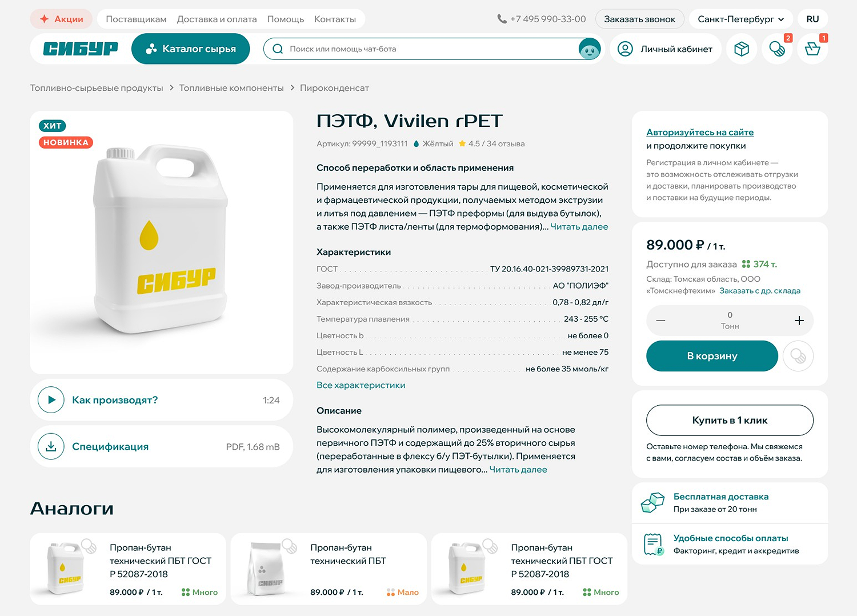Toggle compare on last Пропан-бутан ПБТ ГОСТ card
This screenshot has height=616, width=857.
490,546
